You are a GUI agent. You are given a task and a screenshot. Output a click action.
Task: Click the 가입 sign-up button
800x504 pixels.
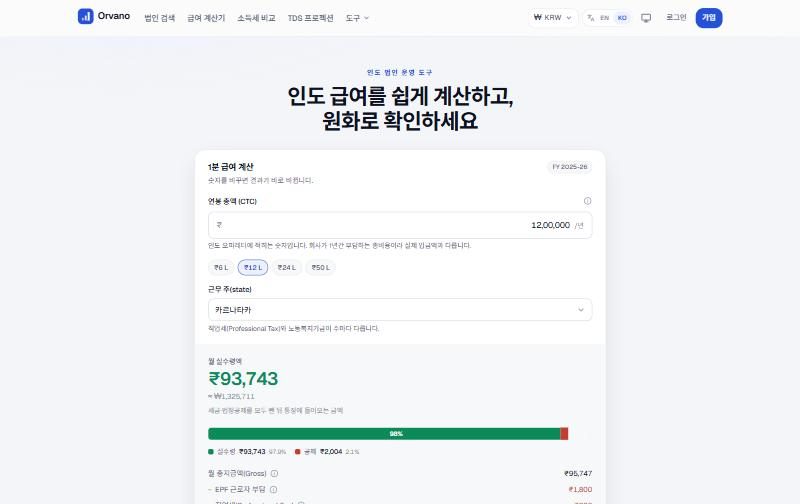click(709, 18)
